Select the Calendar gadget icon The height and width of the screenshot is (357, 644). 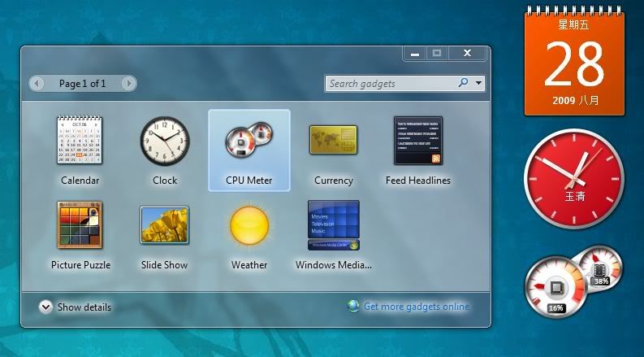80,141
